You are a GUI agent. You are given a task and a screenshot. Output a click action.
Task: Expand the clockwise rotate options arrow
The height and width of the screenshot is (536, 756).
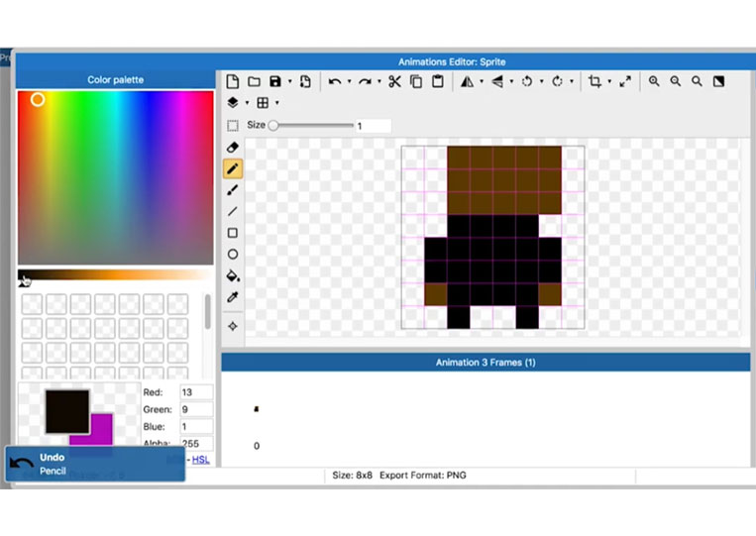pyautogui.click(x=572, y=81)
